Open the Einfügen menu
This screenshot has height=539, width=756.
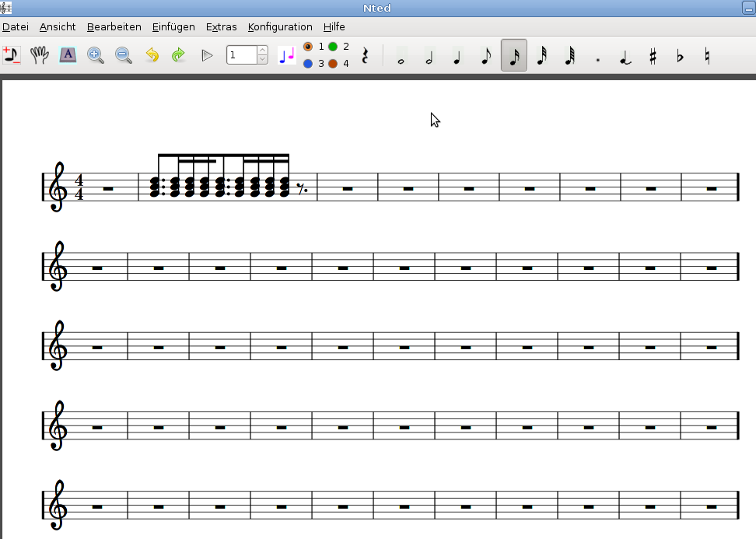tap(173, 26)
